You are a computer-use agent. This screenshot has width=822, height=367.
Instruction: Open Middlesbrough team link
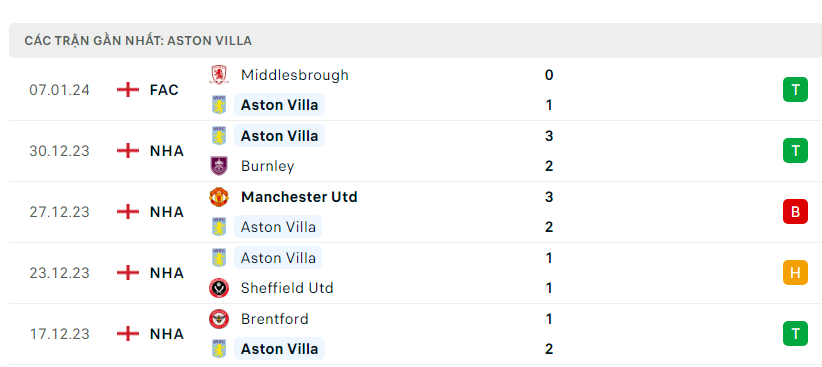coord(295,75)
